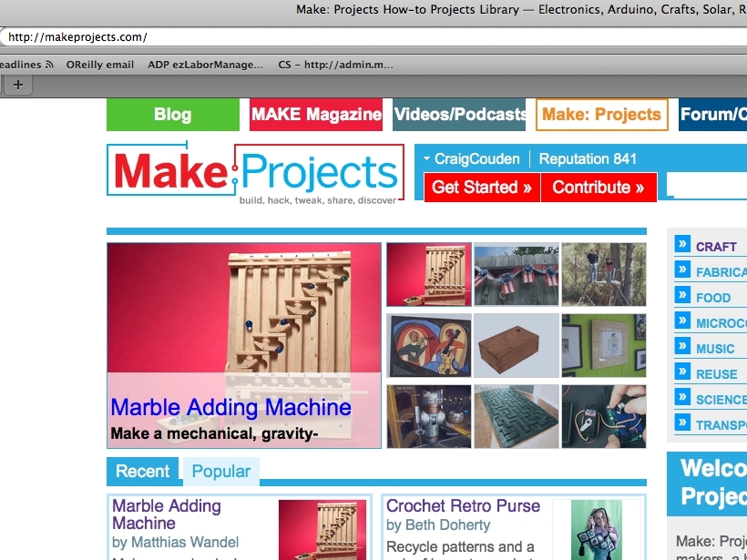The width and height of the screenshot is (747, 560).
Task: Select the framed picture on green wall thumbnail
Action: coord(604,346)
